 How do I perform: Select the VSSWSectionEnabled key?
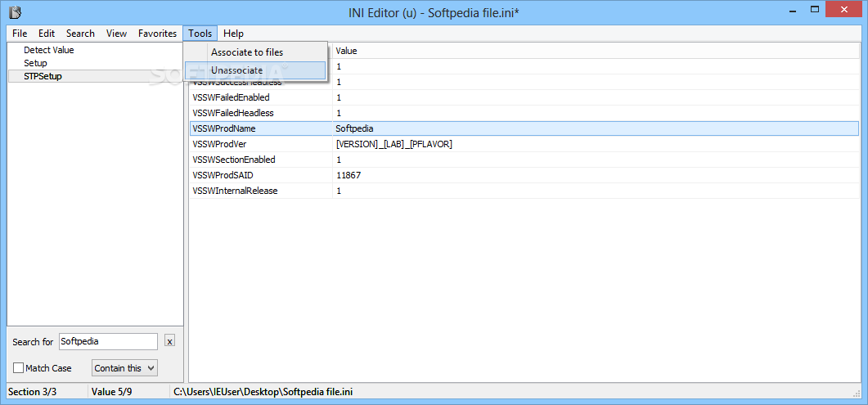point(234,160)
